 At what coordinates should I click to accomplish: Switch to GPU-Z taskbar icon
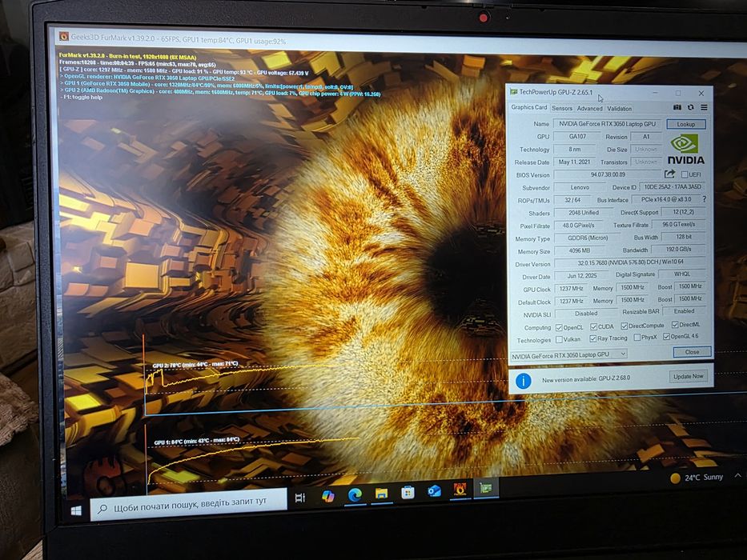485,488
